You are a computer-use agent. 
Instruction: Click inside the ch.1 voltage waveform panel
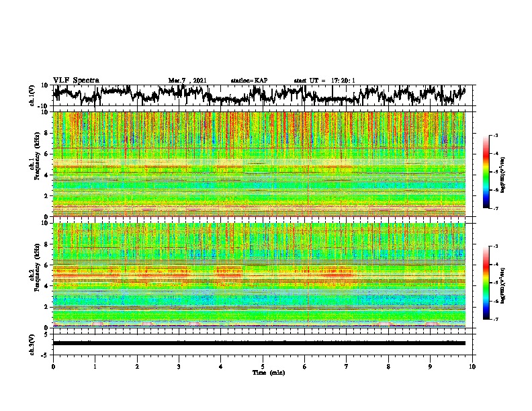(263, 95)
